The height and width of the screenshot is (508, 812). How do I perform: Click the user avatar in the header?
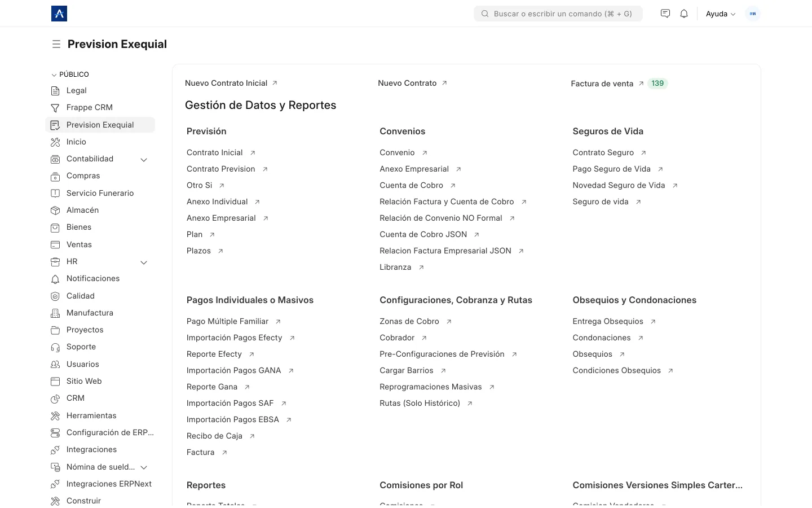753,14
